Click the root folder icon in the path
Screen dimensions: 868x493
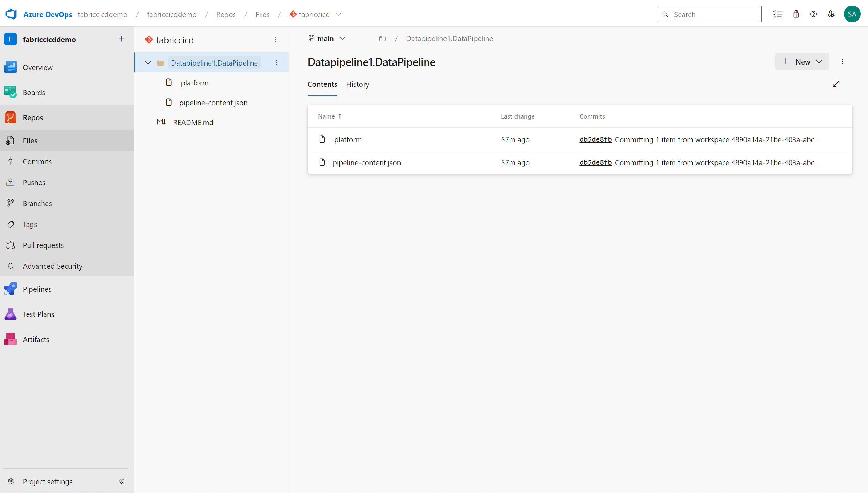(x=382, y=39)
